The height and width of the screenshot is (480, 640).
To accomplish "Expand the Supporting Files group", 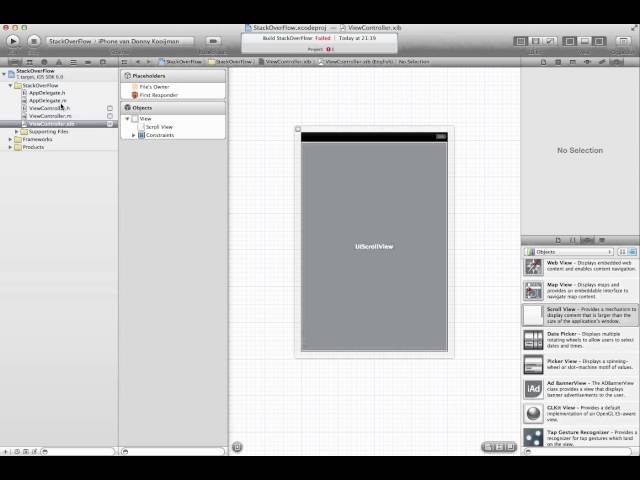I will (16, 131).
